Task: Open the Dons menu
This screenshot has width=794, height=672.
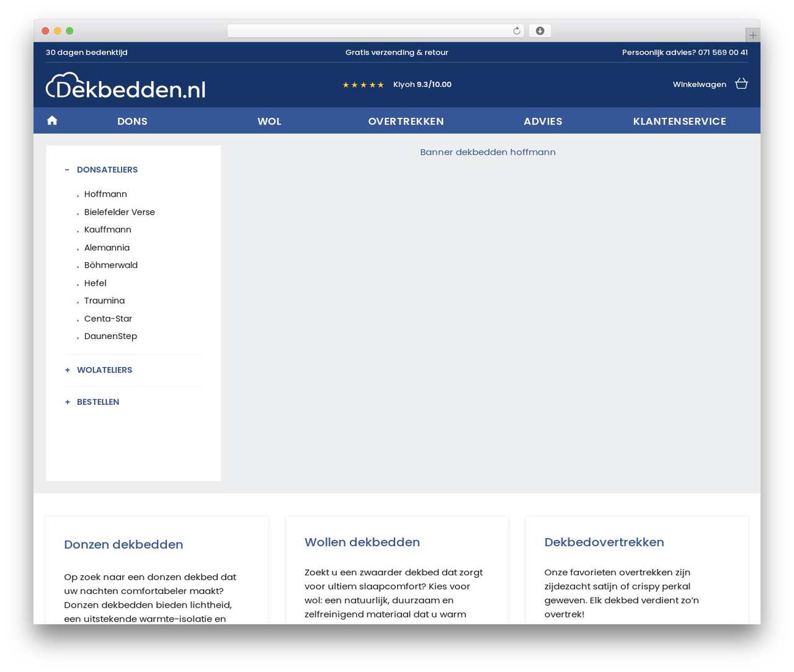Action: [x=132, y=122]
